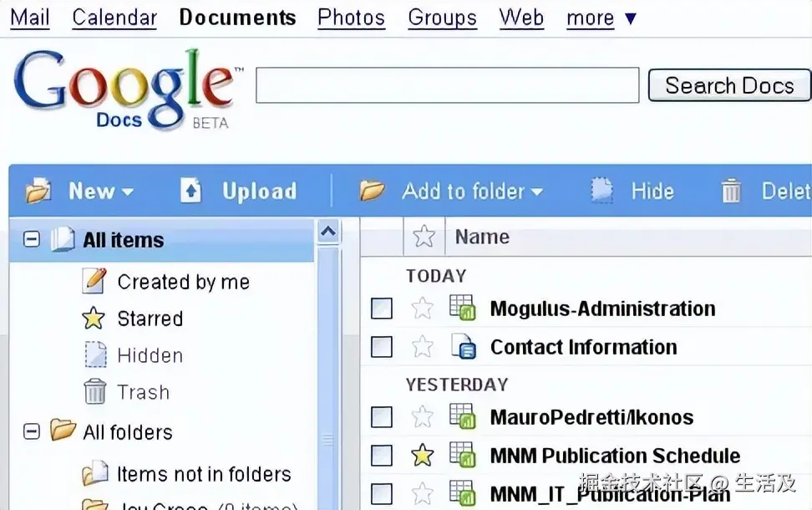Open Photos from the top navigation
The height and width of the screenshot is (510, 812).
coord(351,18)
